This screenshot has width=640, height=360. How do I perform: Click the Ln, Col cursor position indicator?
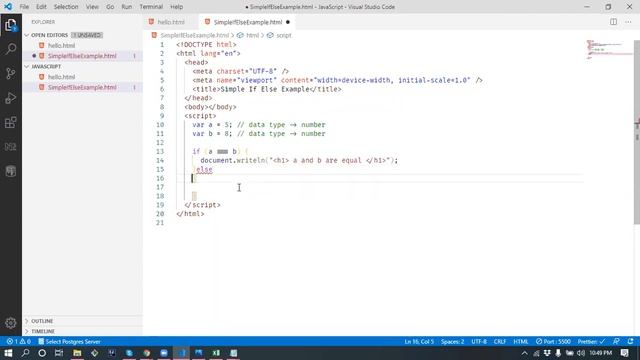point(419,342)
